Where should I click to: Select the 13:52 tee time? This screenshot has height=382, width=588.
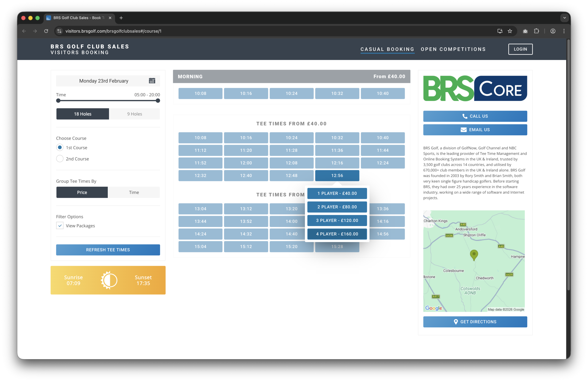(246, 221)
